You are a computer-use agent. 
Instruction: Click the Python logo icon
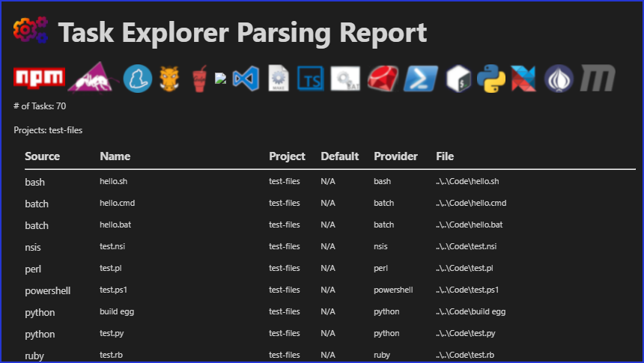click(491, 78)
